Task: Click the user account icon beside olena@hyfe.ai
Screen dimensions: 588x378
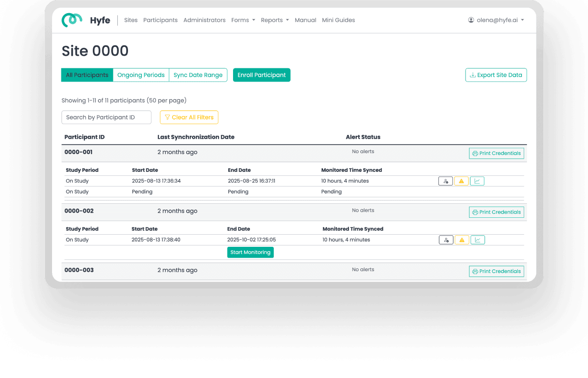Action: 470,20
